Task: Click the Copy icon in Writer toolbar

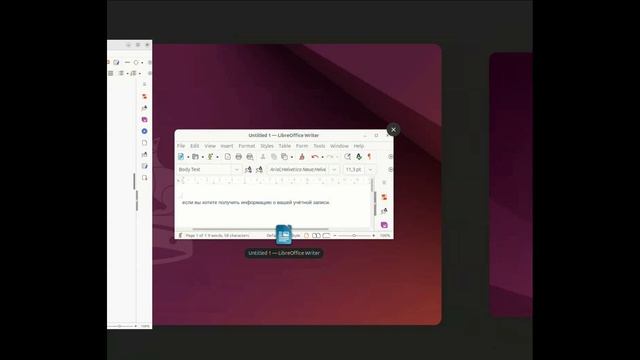Action: [274, 157]
